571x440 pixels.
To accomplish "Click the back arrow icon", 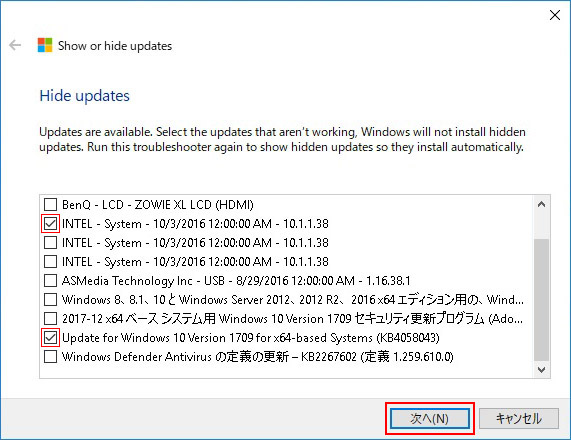I will (15, 45).
